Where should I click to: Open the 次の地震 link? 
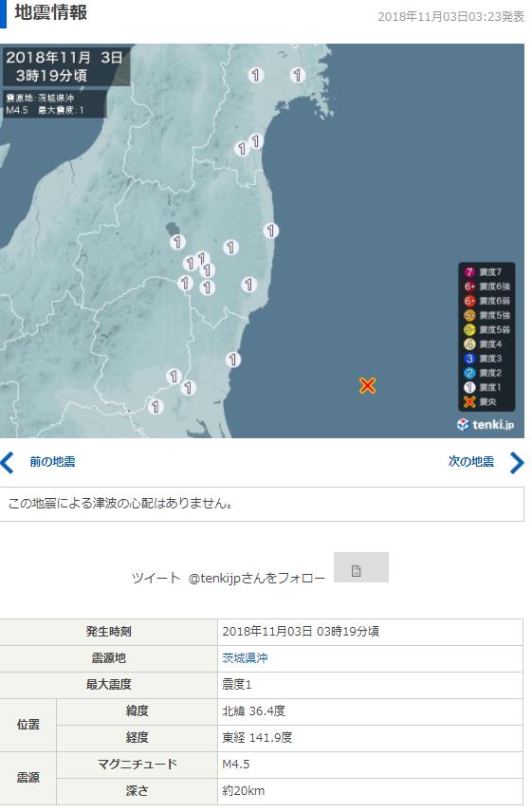pos(471,461)
